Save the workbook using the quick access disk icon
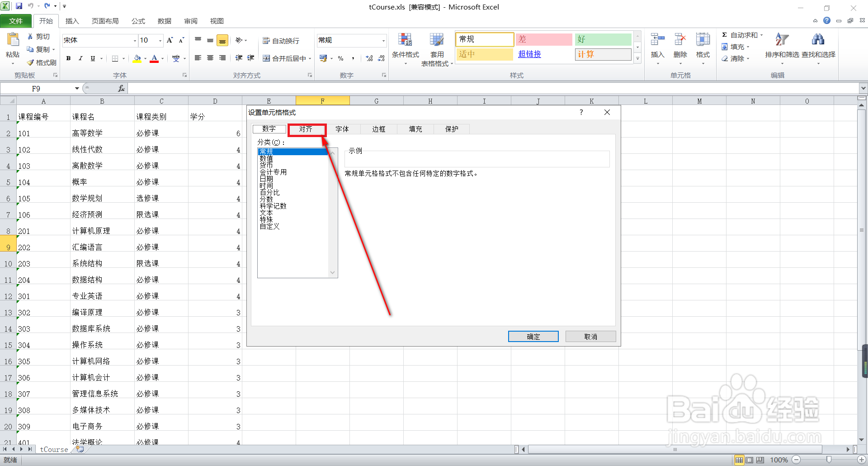 19,6
